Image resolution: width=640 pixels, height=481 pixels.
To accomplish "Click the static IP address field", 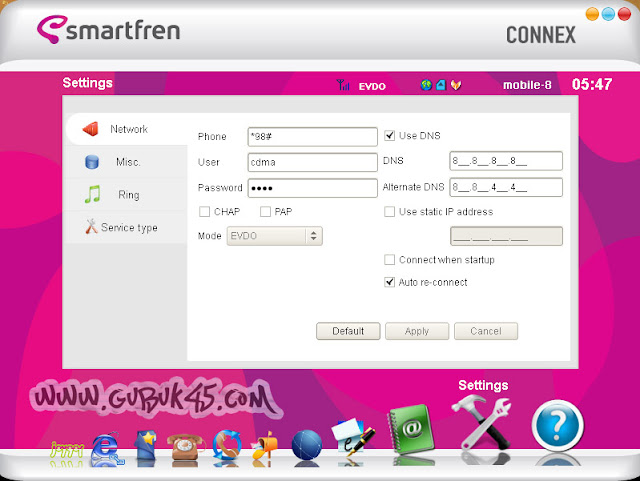I will click(506, 236).
